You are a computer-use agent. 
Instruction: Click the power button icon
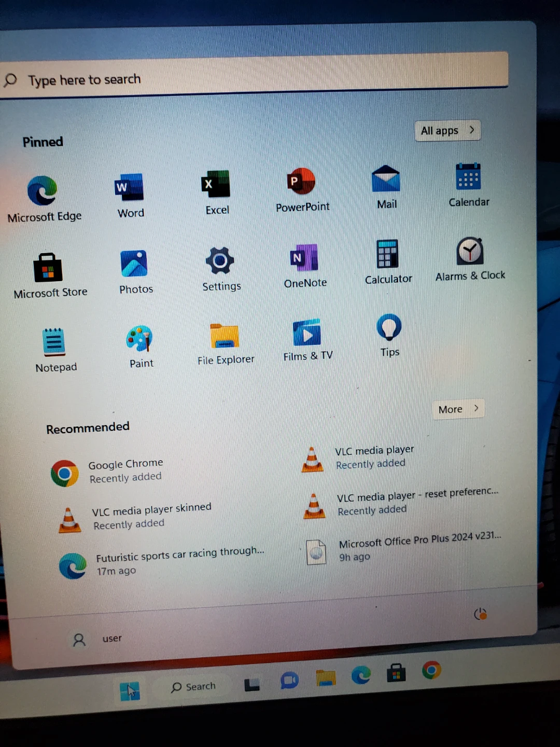(481, 615)
